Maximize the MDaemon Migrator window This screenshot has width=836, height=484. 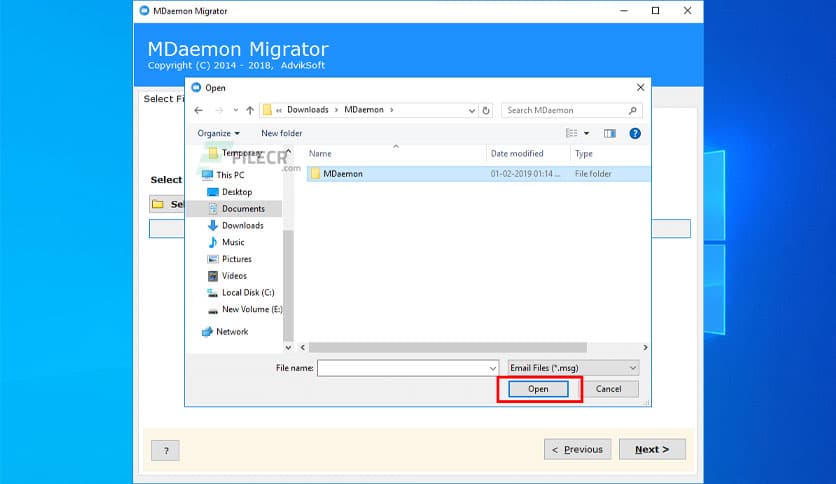[655, 11]
